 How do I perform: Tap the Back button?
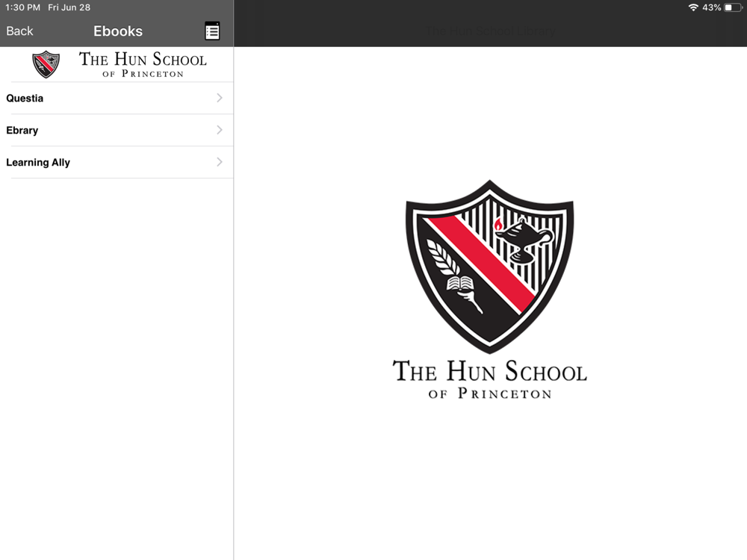coord(19,31)
